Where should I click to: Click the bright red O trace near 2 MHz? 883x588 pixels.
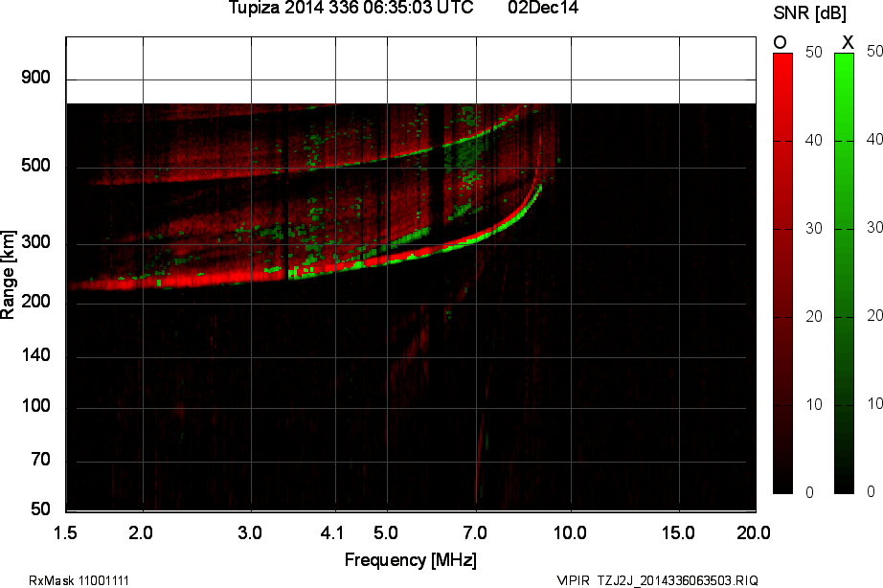[x=144, y=281]
